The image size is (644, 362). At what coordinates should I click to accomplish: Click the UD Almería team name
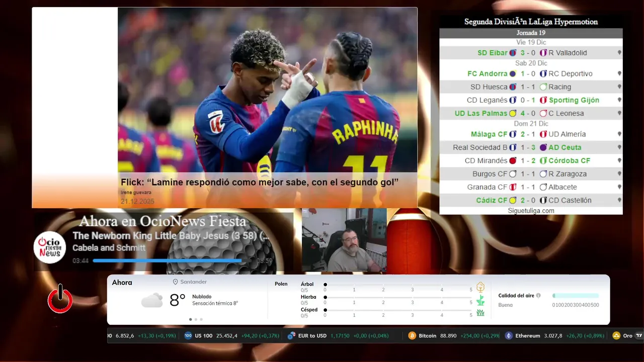coord(567,134)
